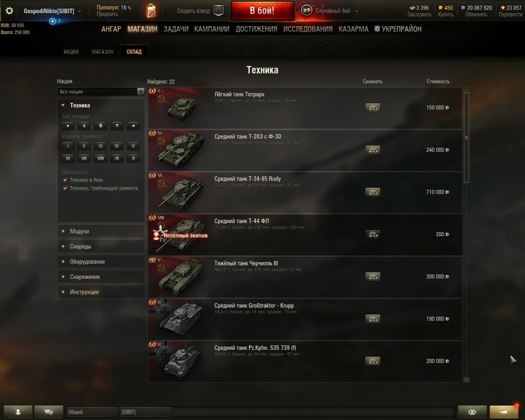Screen dimensions: 525x420
Task: Click the vehicle list scrollbar handle
Action: [466, 137]
